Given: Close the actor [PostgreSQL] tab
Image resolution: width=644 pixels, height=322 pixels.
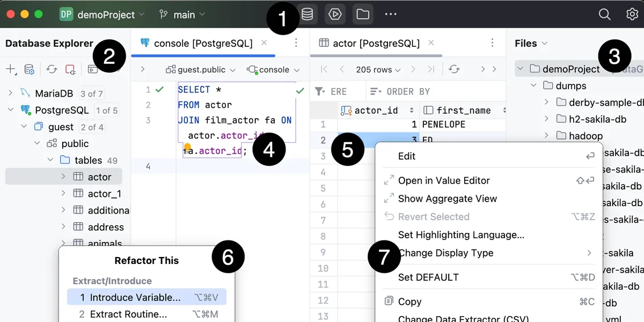Looking at the screenshot, I should (431, 43).
